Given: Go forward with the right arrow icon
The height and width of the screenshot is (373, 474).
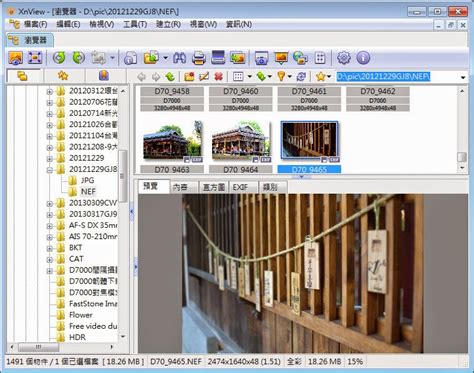Looking at the screenshot, I should click(x=156, y=77).
